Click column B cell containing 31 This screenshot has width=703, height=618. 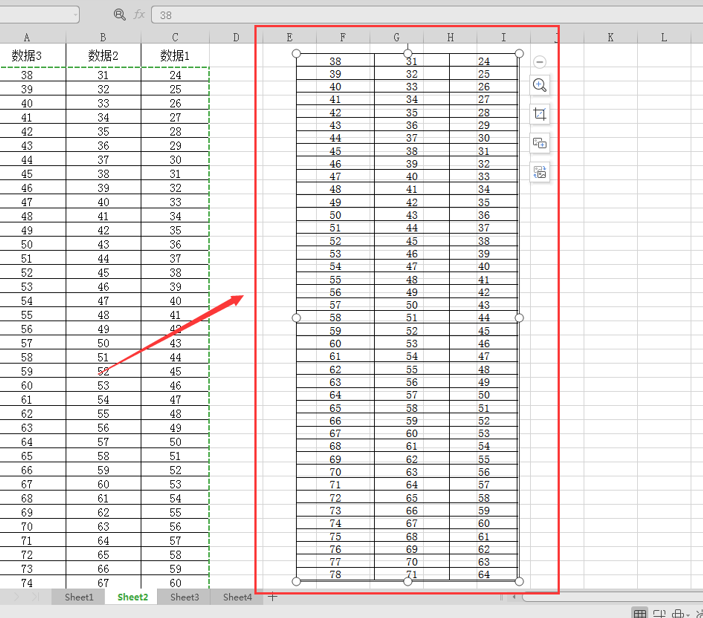103,75
